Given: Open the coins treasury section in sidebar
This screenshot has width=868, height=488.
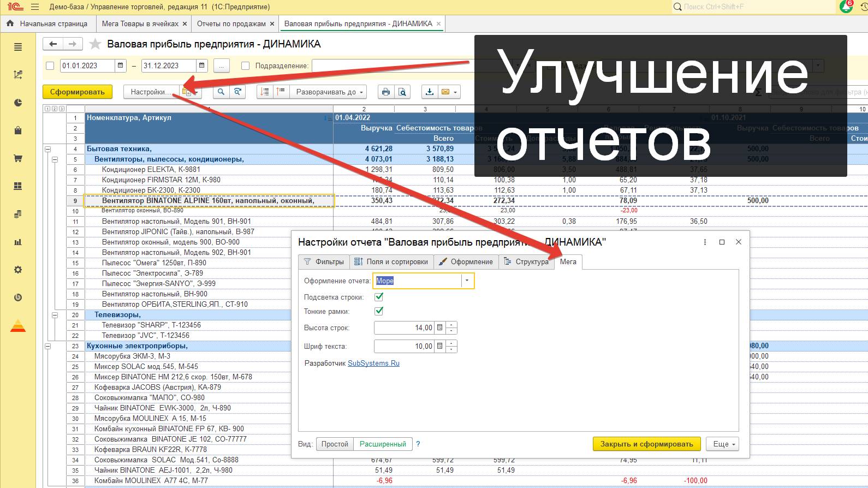Looking at the screenshot, I should click(x=18, y=214).
